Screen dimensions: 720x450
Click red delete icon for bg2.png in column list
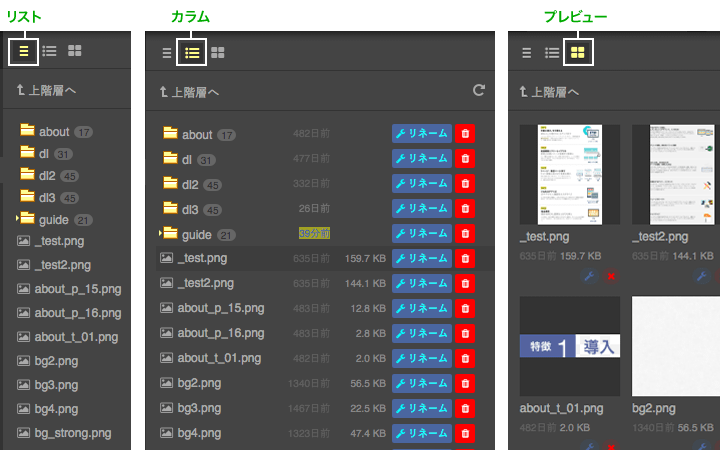point(465,383)
